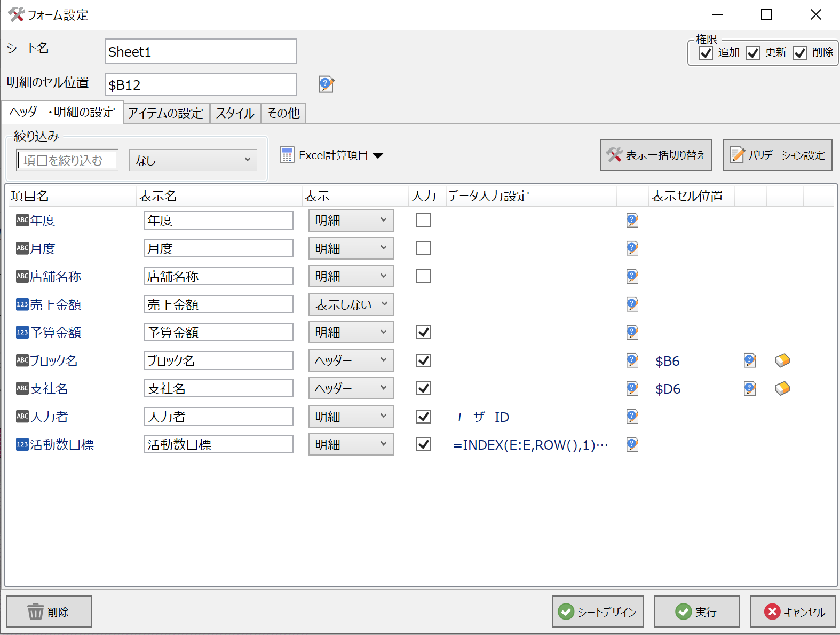Viewport: 840px width, 635px height.
Task: Click eraser icon to clear $B6 position
Action: point(782,360)
